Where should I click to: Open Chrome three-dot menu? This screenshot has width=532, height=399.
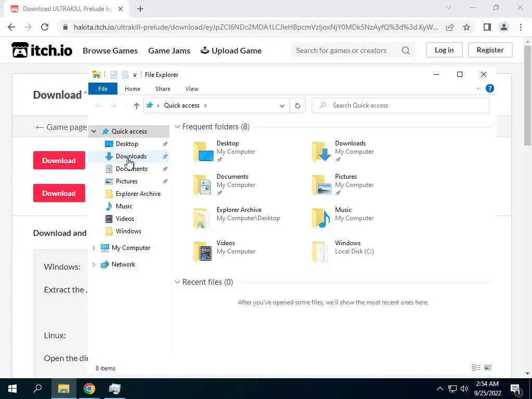521,27
